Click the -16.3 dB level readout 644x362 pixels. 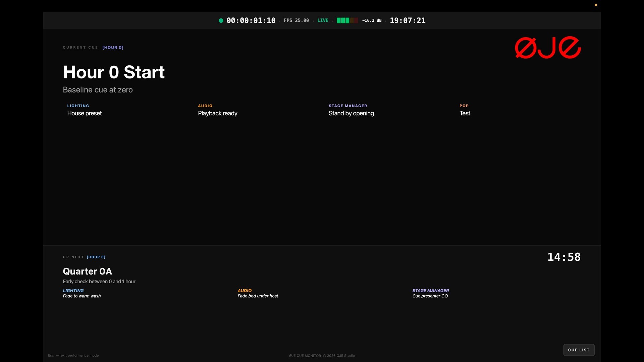coord(372,20)
